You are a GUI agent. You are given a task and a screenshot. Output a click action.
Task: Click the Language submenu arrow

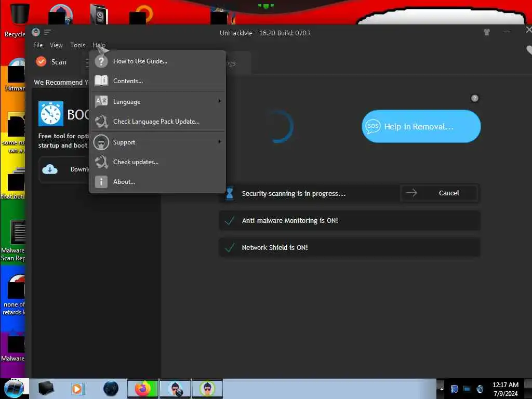point(220,101)
